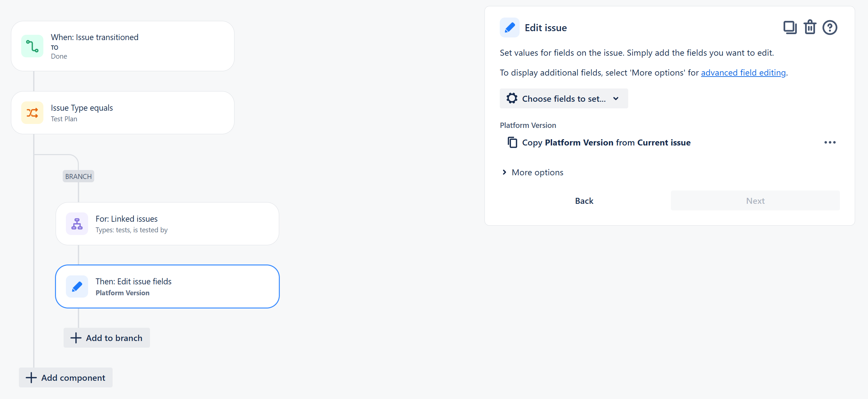This screenshot has height=399, width=868.
Task: Click the blue pencil icon in Then step
Action: tap(77, 286)
